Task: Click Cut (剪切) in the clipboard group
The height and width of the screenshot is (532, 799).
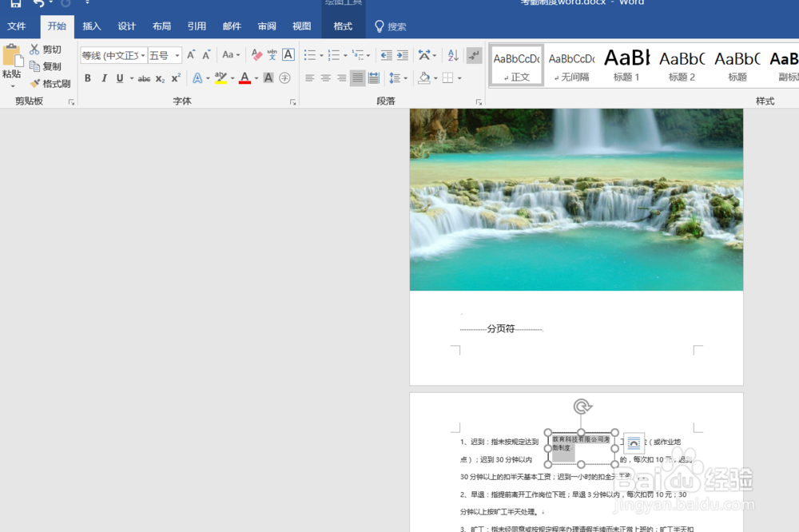Action: point(46,50)
